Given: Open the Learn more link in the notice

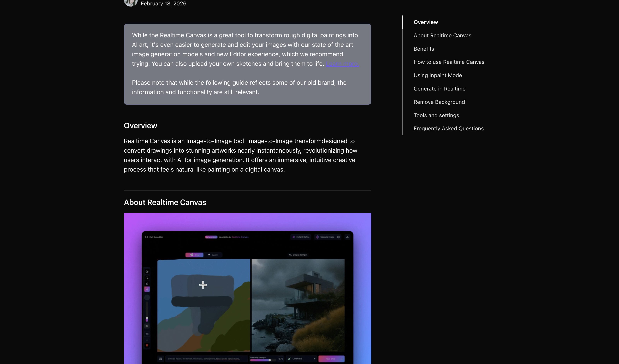Looking at the screenshot, I should click(342, 64).
